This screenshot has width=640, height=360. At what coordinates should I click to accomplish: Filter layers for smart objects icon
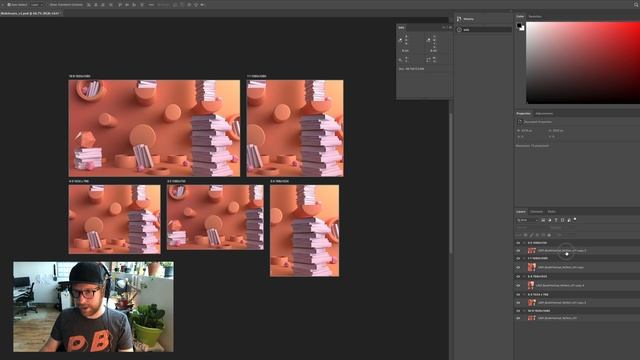click(569, 220)
